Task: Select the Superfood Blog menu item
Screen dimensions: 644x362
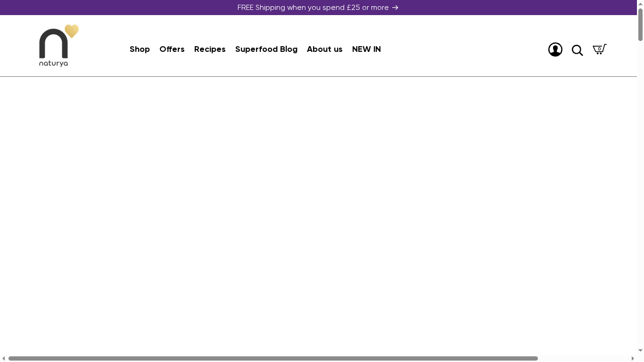Action: pyautogui.click(x=266, y=49)
